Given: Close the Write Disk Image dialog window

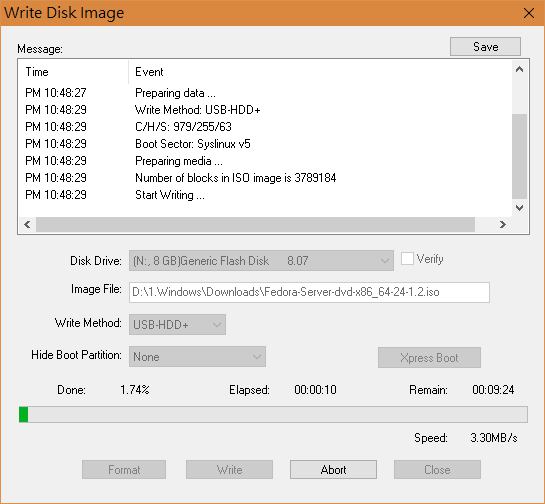Looking at the screenshot, I should tap(529, 13).
